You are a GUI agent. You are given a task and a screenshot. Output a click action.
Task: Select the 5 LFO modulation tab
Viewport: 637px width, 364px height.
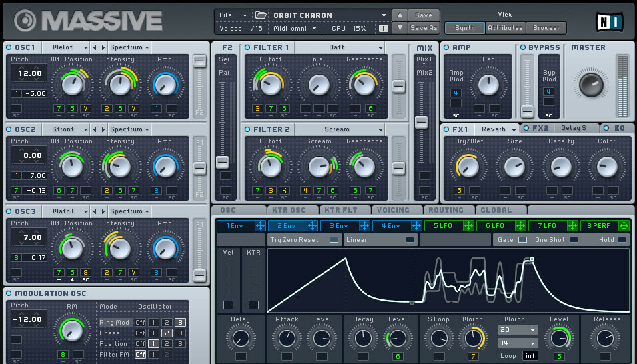click(443, 225)
